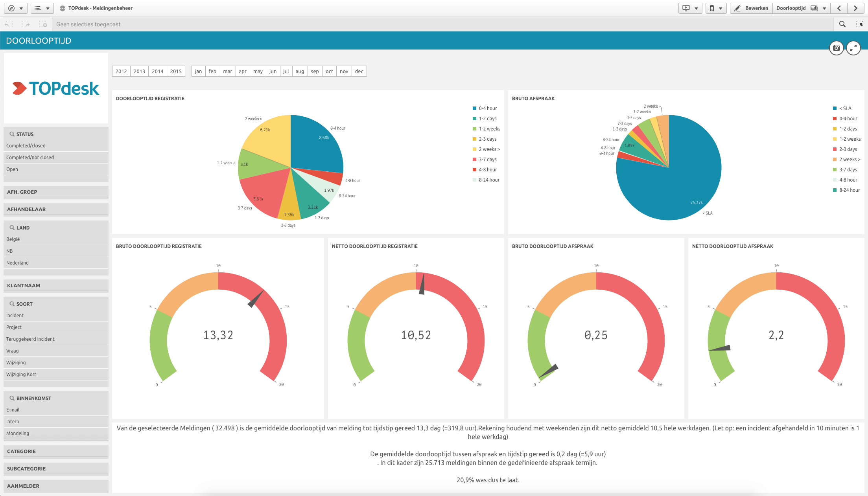Click the display/monitor icon in toolbar
This screenshot has width=868, height=496.
coord(686,8)
